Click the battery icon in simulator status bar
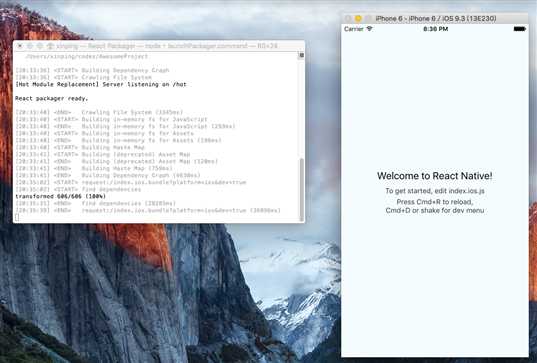Screen dimensions: 537x363 pyautogui.click(x=520, y=29)
